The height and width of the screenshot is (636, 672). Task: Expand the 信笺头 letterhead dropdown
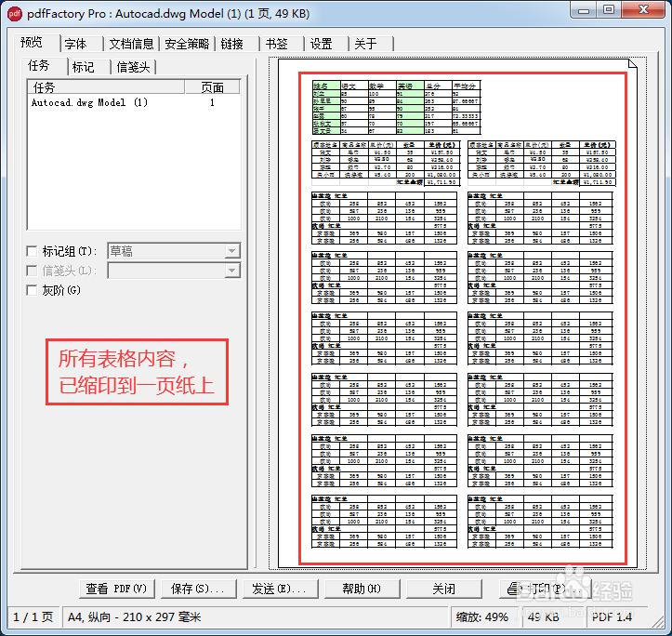click(x=231, y=271)
